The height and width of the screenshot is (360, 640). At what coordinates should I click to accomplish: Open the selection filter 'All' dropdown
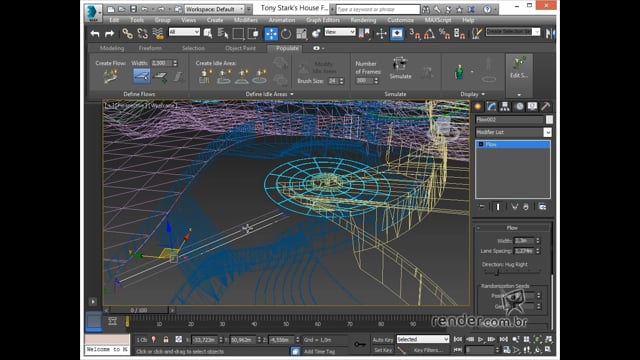pyautogui.click(x=184, y=32)
